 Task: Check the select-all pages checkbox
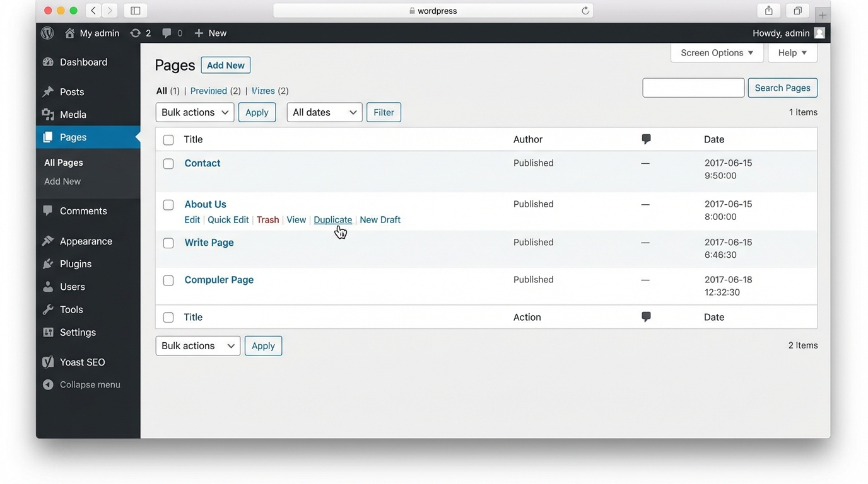[168, 139]
